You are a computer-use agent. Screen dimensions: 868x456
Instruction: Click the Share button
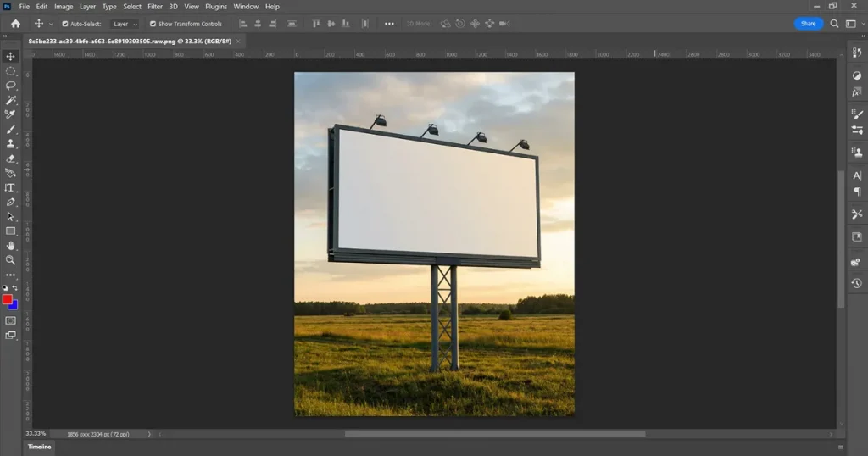(x=808, y=24)
